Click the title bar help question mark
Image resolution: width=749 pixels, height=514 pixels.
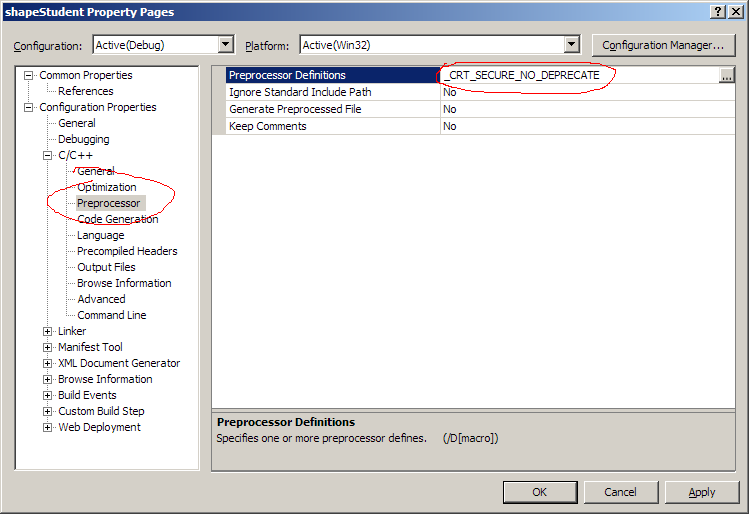(718, 11)
